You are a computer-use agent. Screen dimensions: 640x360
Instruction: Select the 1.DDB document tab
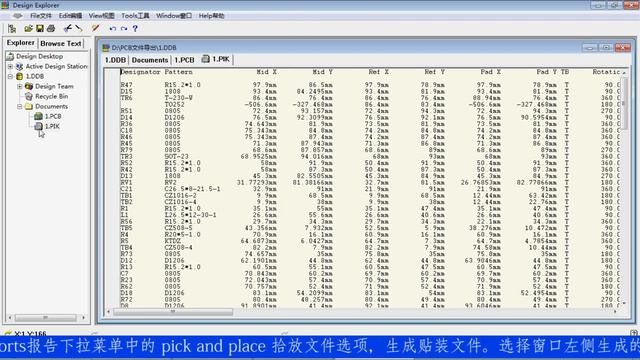[116, 60]
